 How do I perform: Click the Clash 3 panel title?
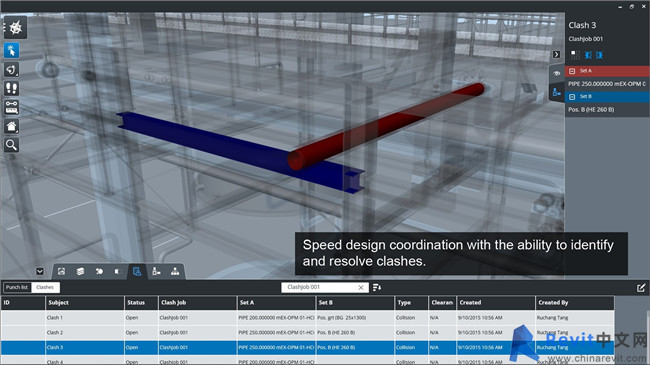(582, 25)
